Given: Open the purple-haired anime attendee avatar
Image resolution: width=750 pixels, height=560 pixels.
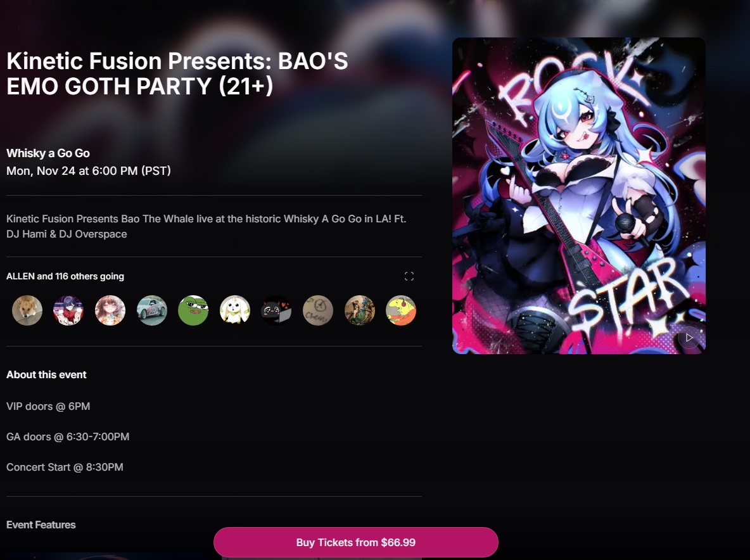Looking at the screenshot, I should [x=68, y=310].
